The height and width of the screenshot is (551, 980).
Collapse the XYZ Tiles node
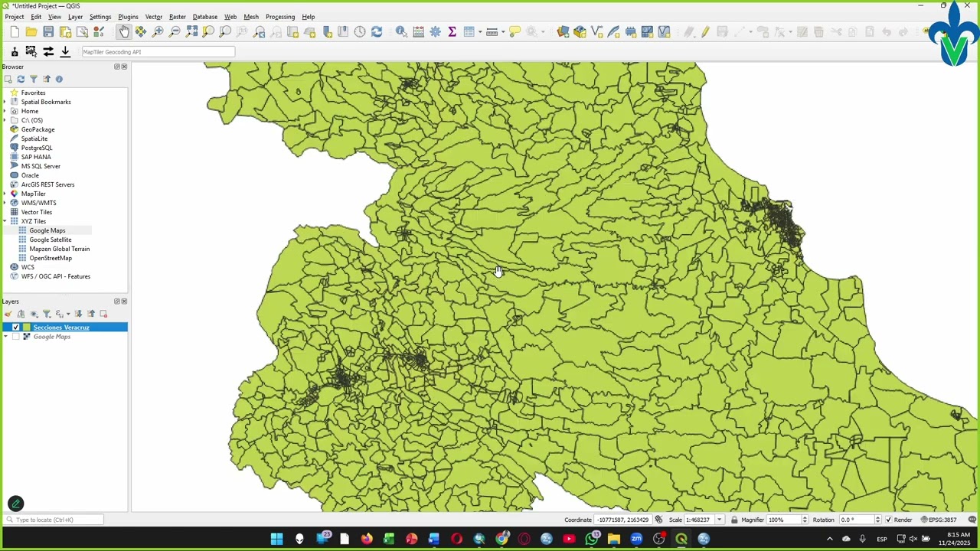pos(5,221)
